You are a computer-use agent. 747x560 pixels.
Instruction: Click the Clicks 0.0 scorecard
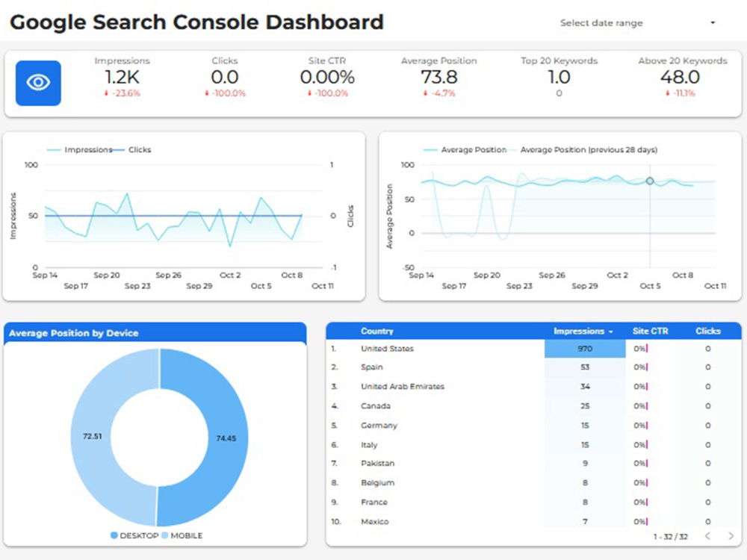[x=224, y=77]
